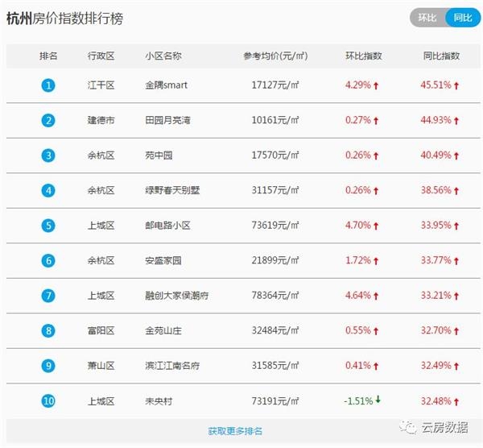The width and height of the screenshot is (483, 448).
Task: Select community name 绿野春天别墅
Action: (172, 190)
